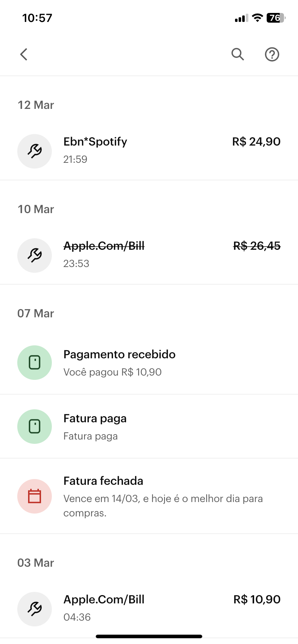Tap the red Fatura fechada calendar icon
Screen dimensions: 298x644
click(x=35, y=496)
